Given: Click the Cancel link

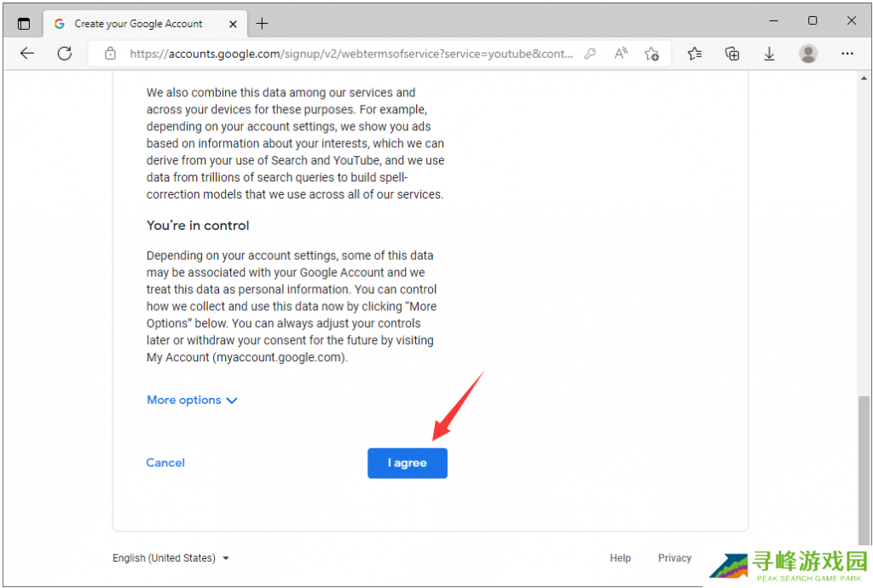Looking at the screenshot, I should (x=165, y=463).
